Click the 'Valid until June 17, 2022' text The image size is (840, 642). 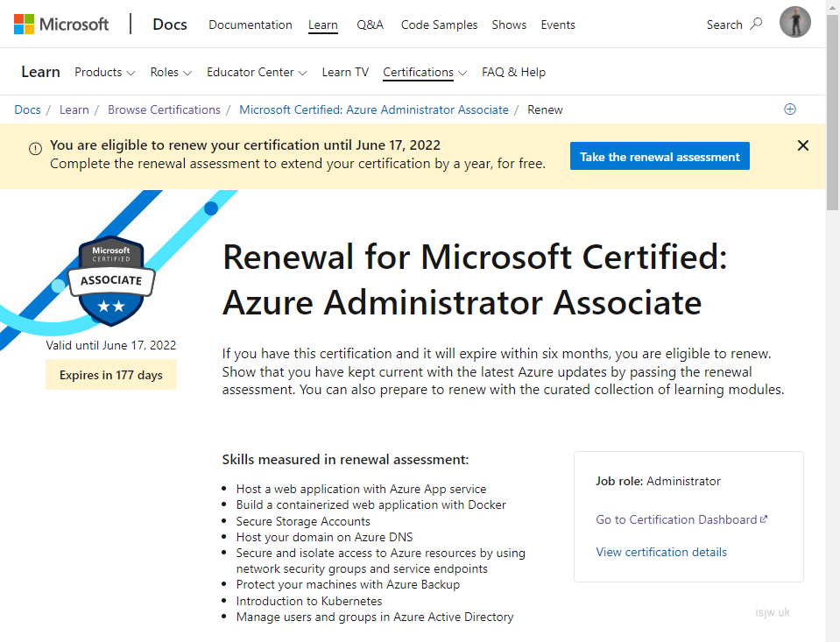111,345
